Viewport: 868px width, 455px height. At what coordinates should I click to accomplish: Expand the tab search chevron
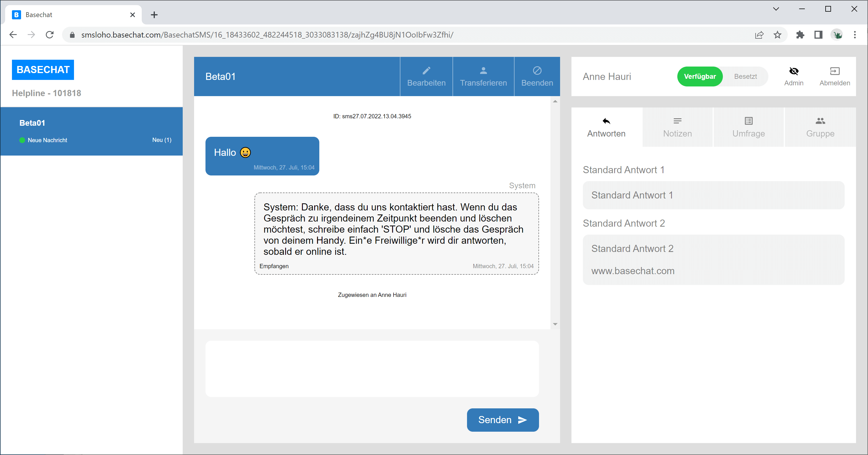pyautogui.click(x=776, y=9)
